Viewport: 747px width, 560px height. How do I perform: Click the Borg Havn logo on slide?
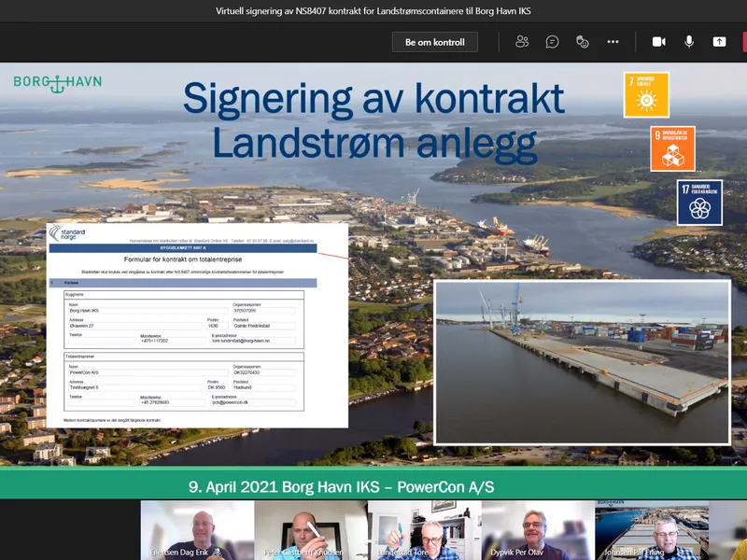(58, 82)
